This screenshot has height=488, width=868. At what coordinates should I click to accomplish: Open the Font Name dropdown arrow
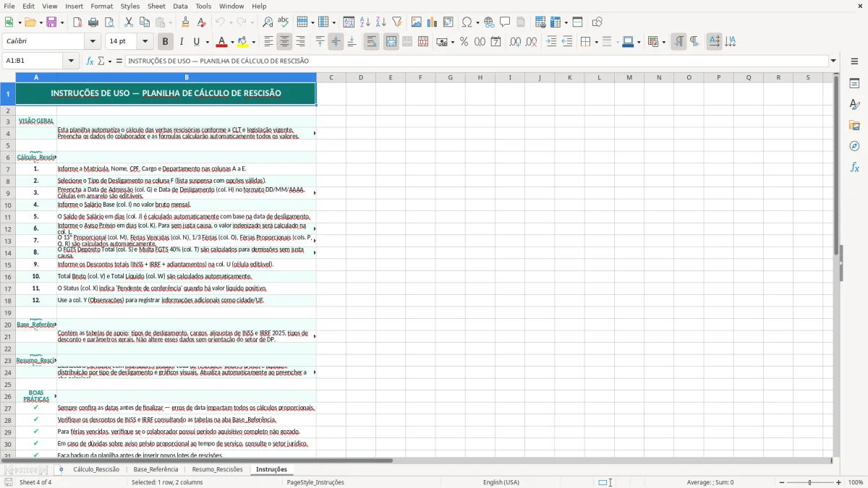point(93,42)
